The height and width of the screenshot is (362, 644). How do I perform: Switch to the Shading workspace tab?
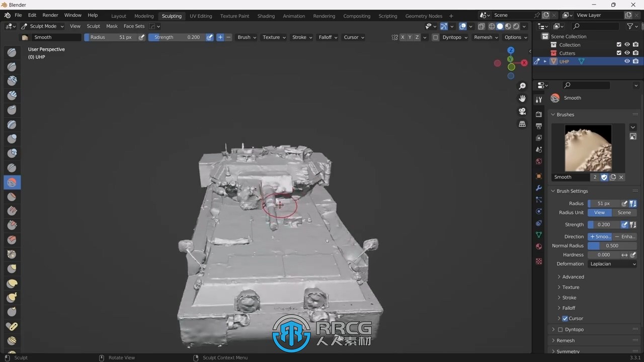click(x=266, y=16)
